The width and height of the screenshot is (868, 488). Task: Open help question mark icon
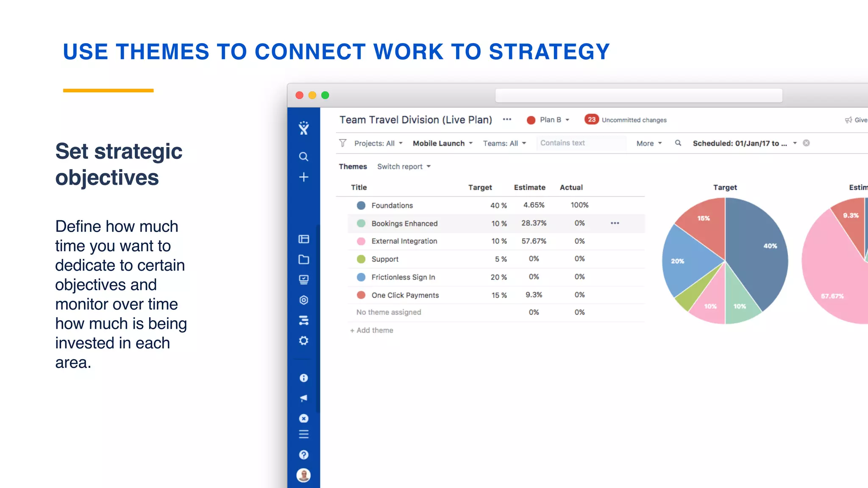(x=303, y=455)
